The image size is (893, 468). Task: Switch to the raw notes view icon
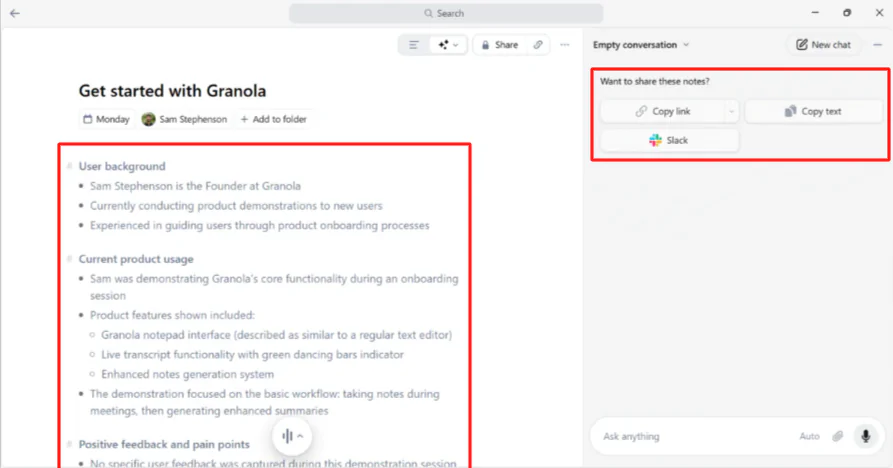(x=413, y=45)
